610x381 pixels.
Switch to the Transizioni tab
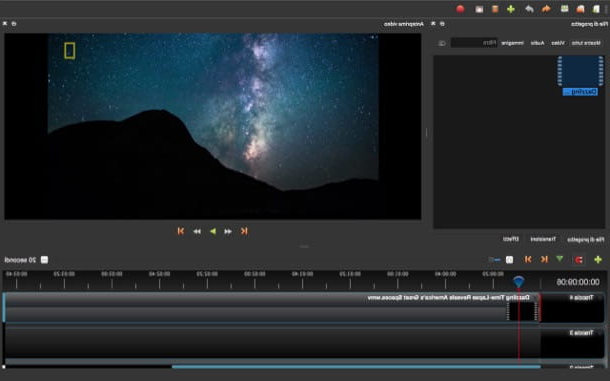pyautogui.click(x=543, y=239)
